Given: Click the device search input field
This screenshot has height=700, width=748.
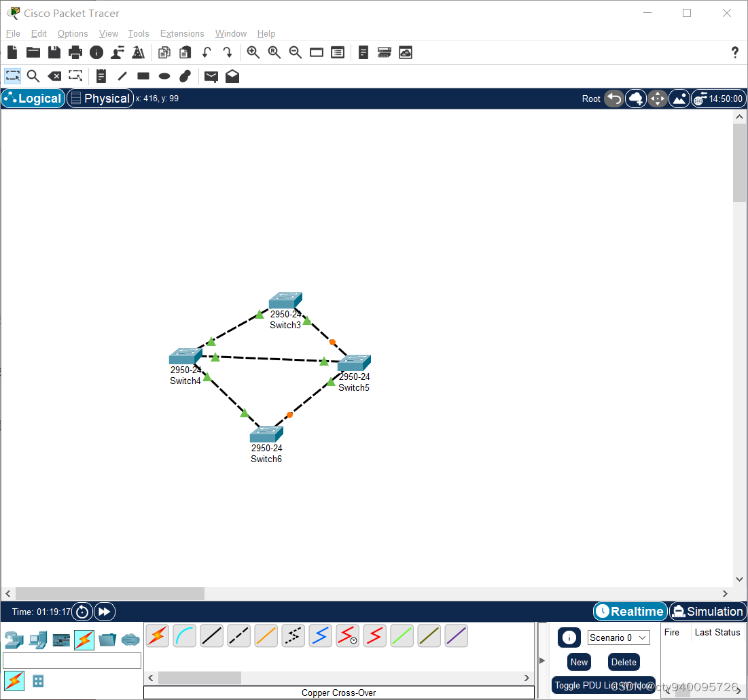Looking at the screenshot, I should [72, 661].
